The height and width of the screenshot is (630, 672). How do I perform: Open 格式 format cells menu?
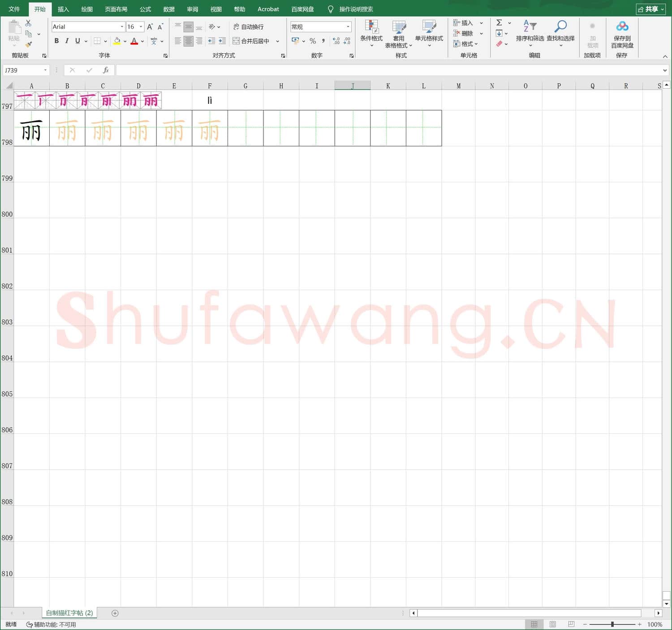465,44
